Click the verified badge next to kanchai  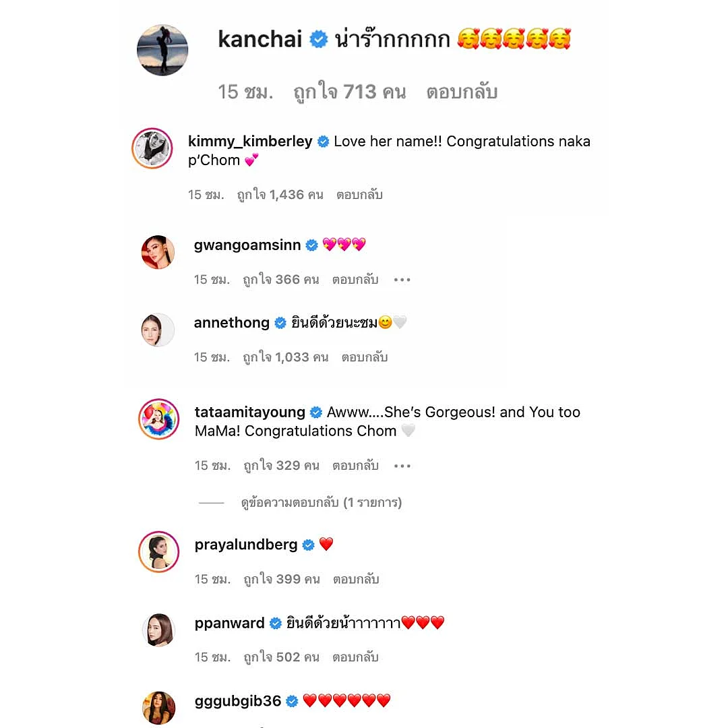318,39
